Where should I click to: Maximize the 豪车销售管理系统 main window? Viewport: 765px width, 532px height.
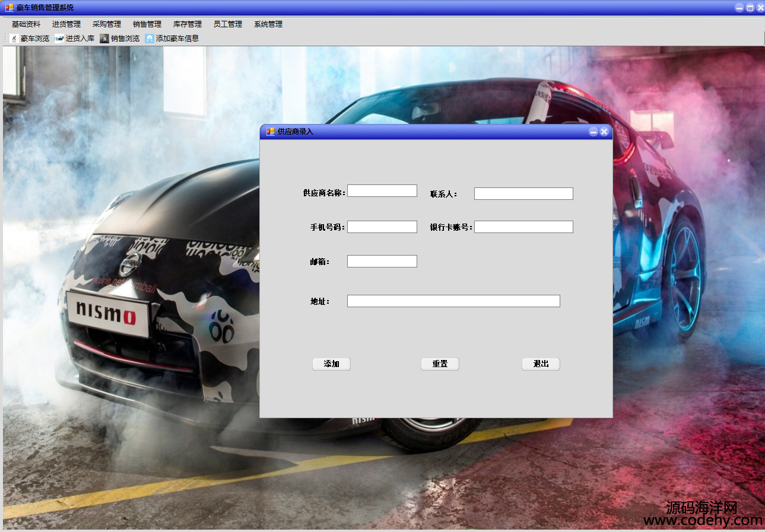point(750,8)
